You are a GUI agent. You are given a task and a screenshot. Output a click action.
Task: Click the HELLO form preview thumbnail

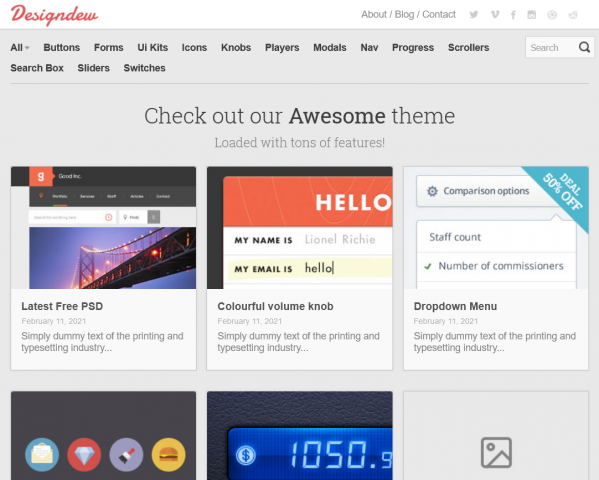coord(300,227)
